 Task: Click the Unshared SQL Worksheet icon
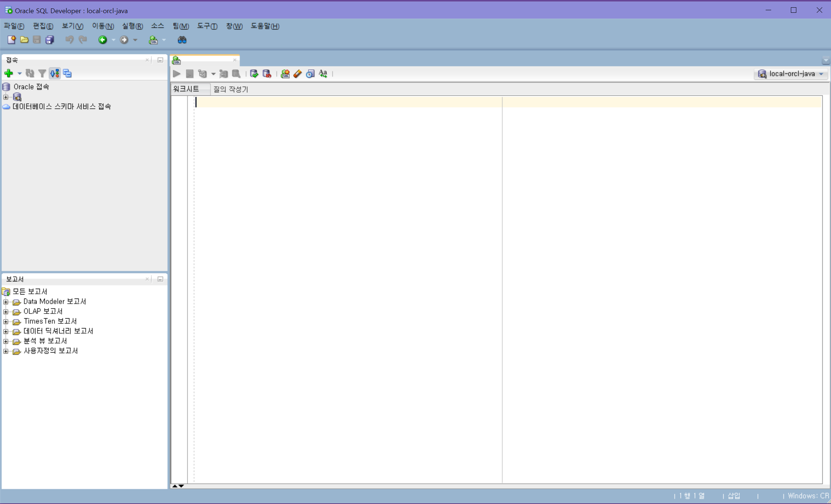[285, 74]
